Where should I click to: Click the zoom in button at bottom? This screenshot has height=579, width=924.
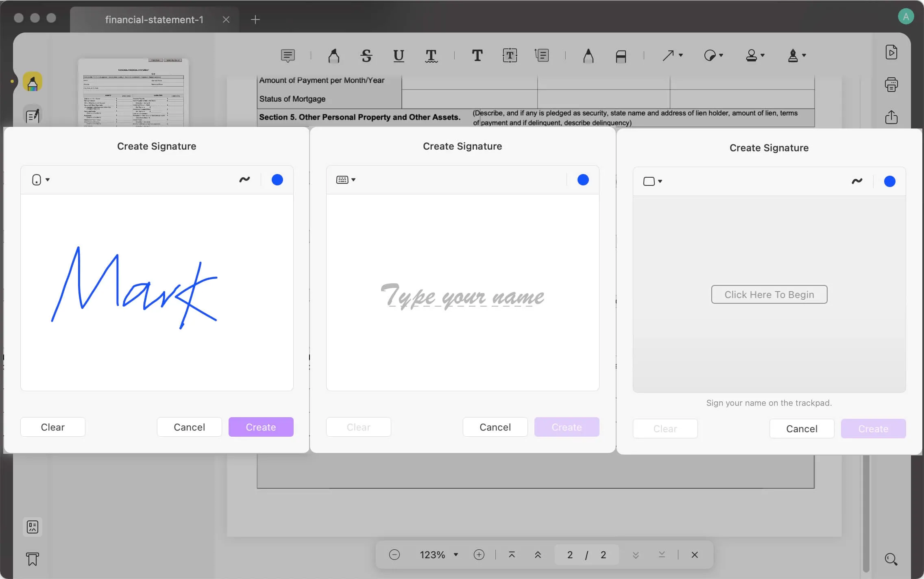pos(479,554)
